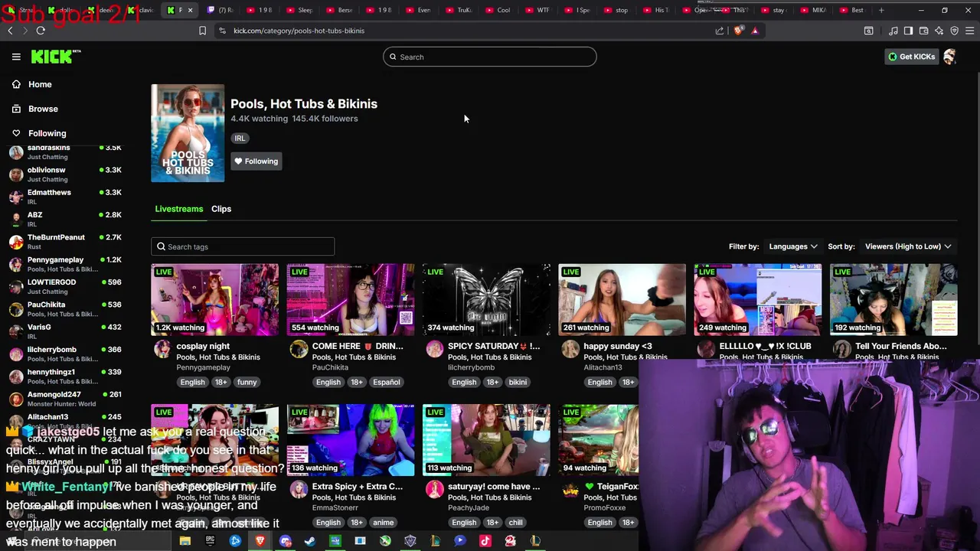This screenshot has height=551, width=980.
Task: Click Pennygameplay avatar beside cosplay night
Action: point(162,350)
